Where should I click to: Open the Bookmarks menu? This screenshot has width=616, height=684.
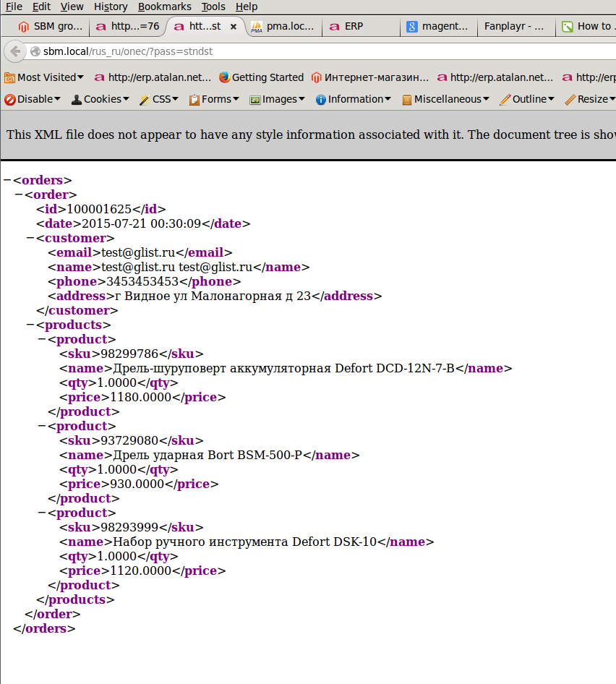(164, 7)
